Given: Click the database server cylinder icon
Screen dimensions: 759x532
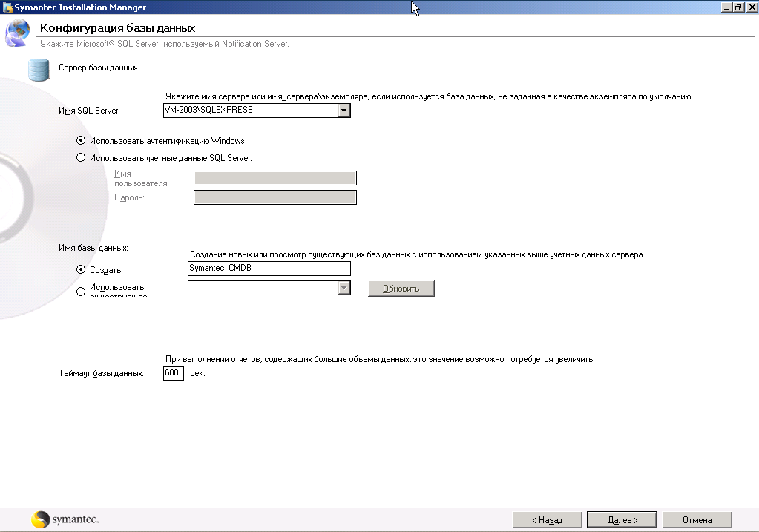Looking at the screenshot, I should click(39, 70).
